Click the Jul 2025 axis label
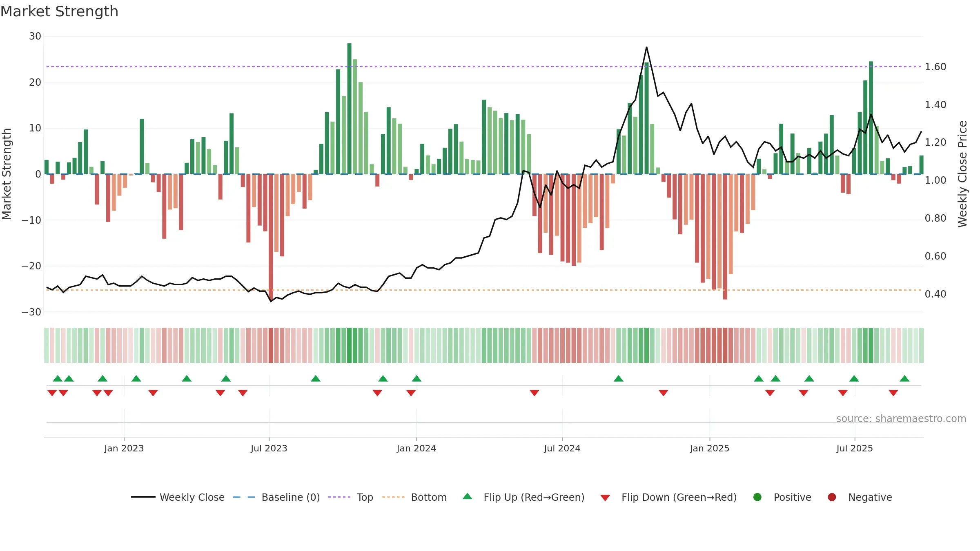 click(855, 448)
